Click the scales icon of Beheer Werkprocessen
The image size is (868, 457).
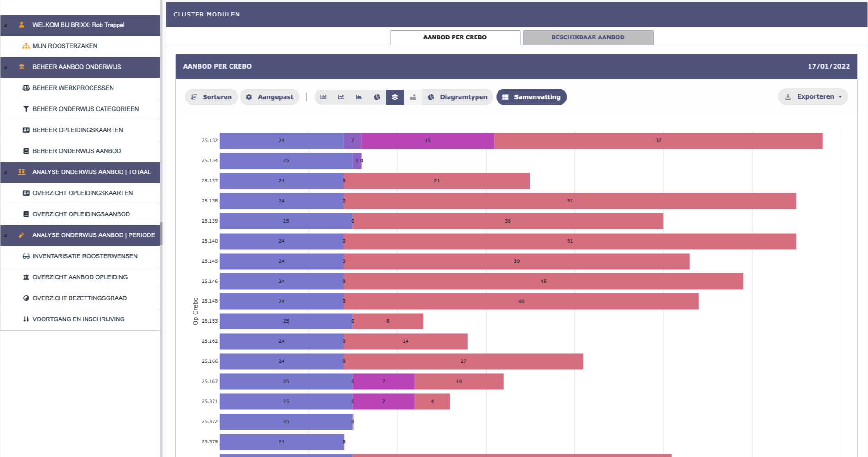click(26, 88)
